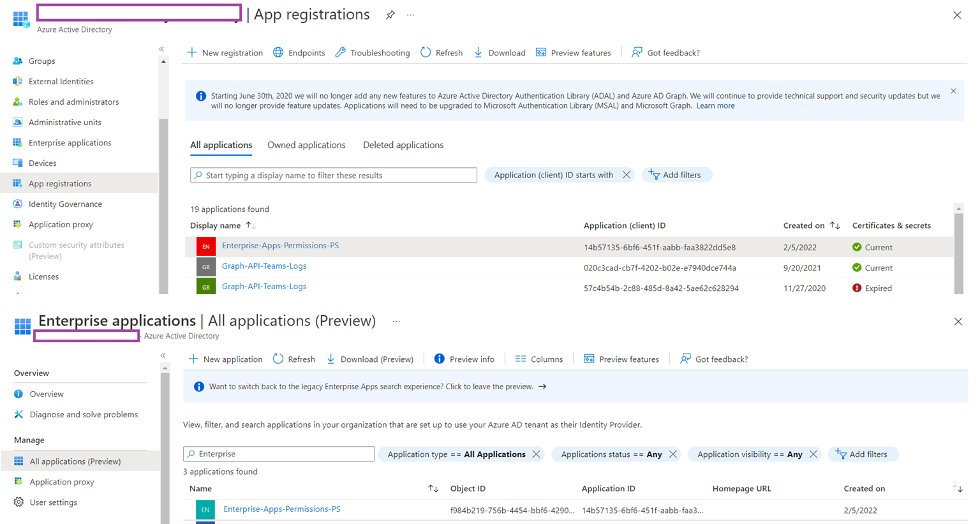Focus display name filter search box
The width and height of the screenshot is (980, 524).
coord(334,175)
